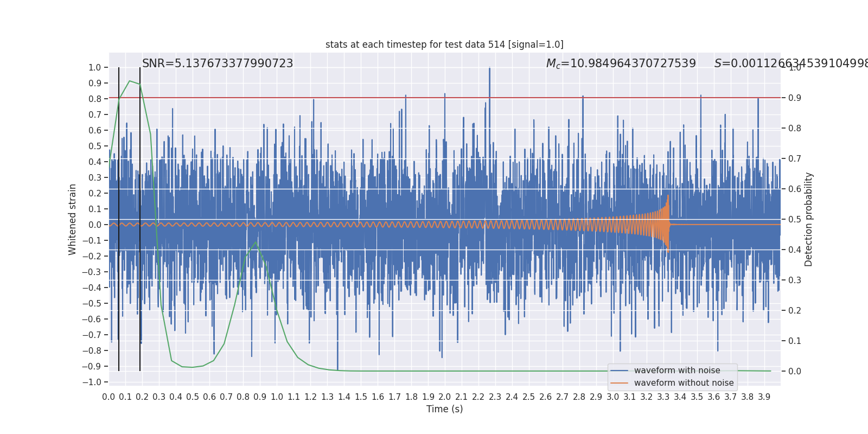Click the orange legend line swatch
This screenshot has width=868, height=434.
[x=619, y=383]
